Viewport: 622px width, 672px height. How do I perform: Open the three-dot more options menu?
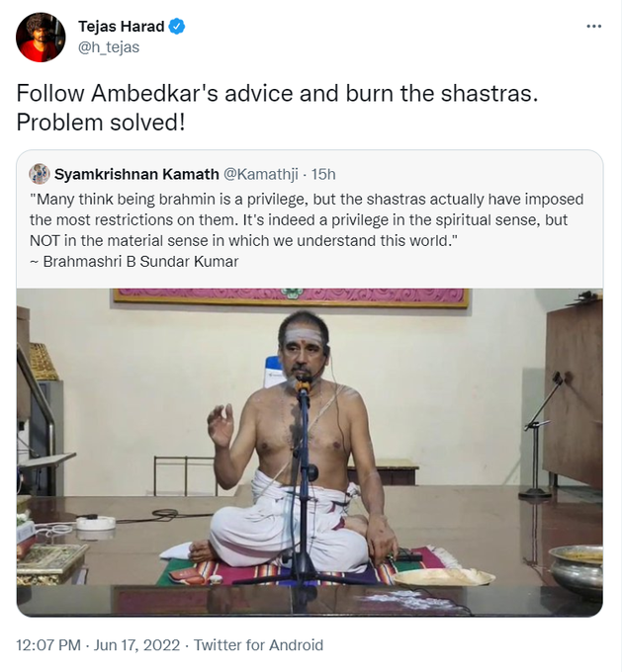pyautogui.click(x=593, y=27)
